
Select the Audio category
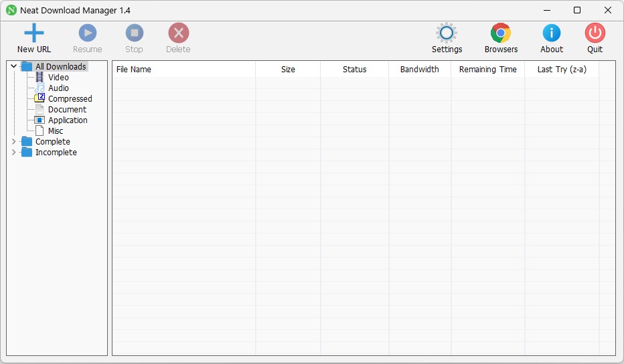pyautogui.click(x=58, y=88)
